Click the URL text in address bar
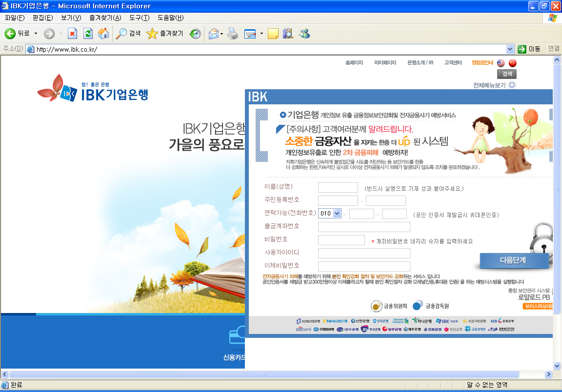Screen dimensions: 562x392 tap(67, 49)
